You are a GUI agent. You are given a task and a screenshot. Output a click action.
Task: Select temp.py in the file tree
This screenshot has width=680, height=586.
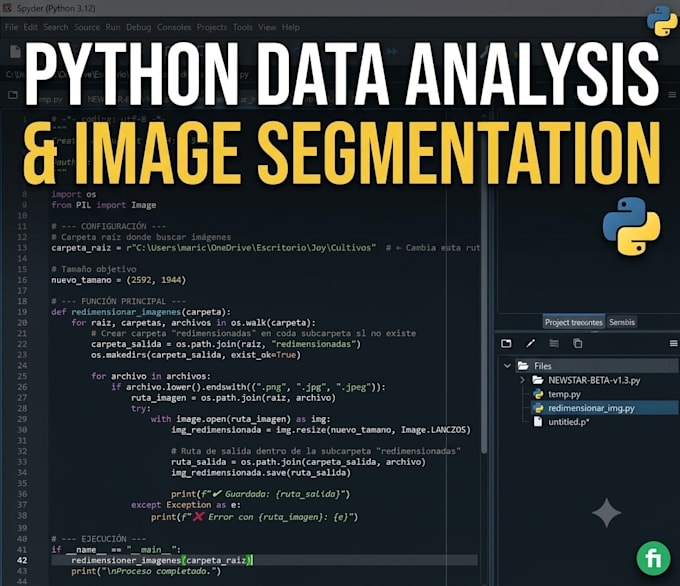click(x=564, y=394)
